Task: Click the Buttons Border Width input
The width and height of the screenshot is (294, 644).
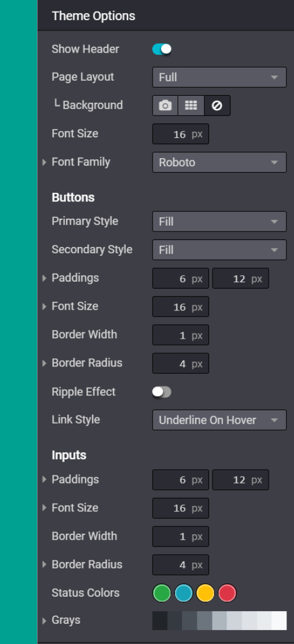Action: 181,335
